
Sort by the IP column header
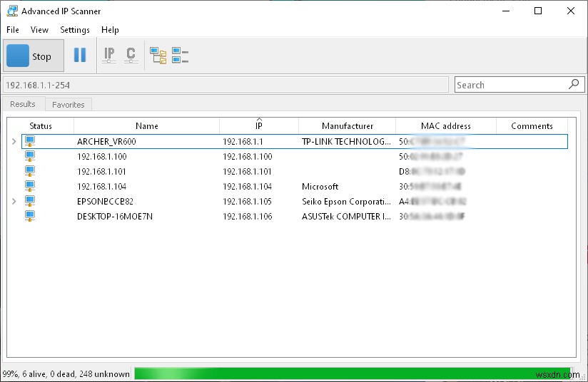tap(259, 126)
